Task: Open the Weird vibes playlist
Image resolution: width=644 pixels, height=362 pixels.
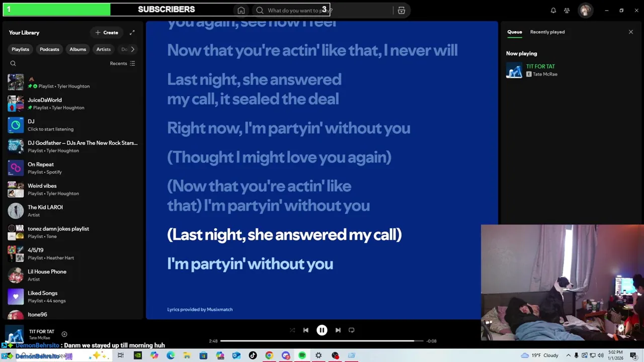Action: click(x=73, y=190)
